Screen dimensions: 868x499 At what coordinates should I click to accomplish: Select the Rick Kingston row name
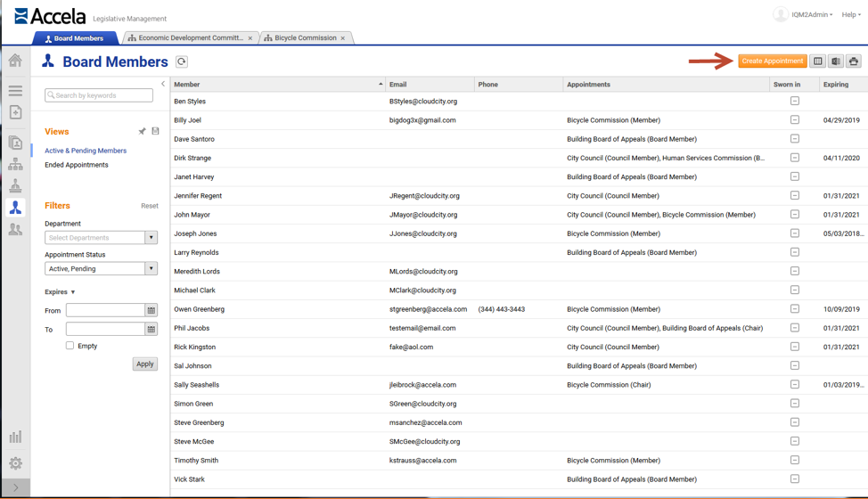[x=195, y=347]
